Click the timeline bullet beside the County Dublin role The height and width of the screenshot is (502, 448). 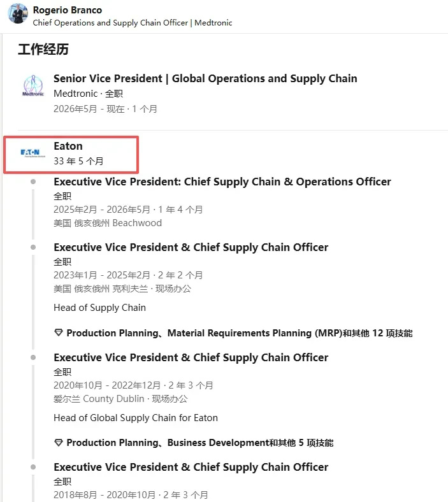coord(33,357)
